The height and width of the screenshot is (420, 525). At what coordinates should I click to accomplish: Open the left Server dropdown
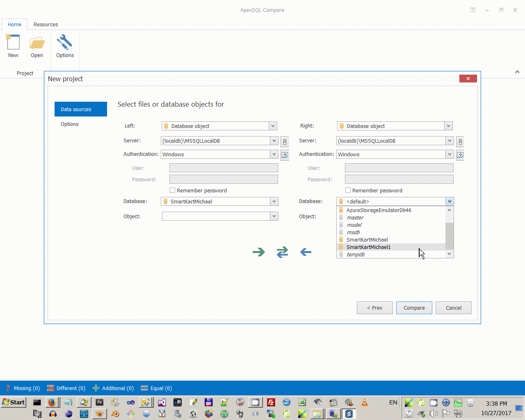[x=274, y=141]
